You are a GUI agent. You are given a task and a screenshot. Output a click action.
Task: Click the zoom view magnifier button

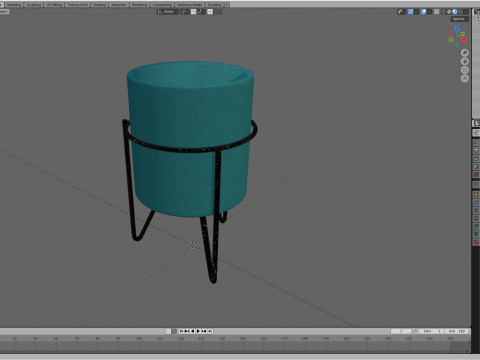click(x=465, y=53)
